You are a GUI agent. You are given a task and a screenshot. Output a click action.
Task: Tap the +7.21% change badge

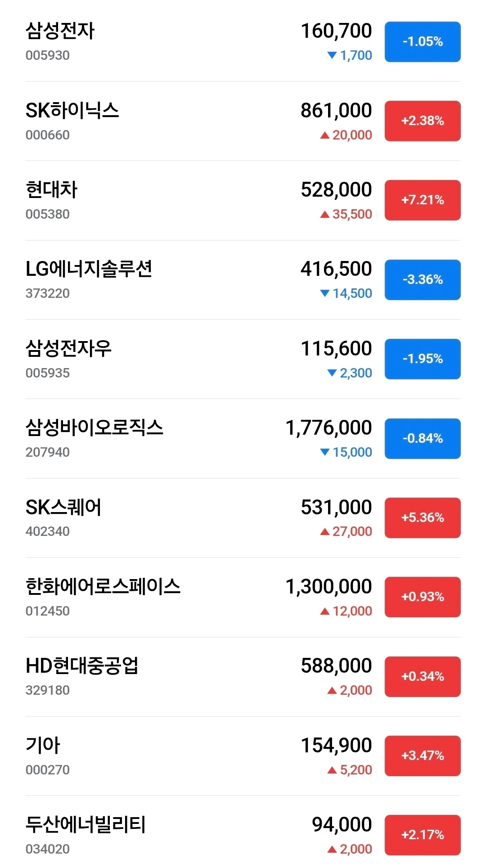point(423,200)
